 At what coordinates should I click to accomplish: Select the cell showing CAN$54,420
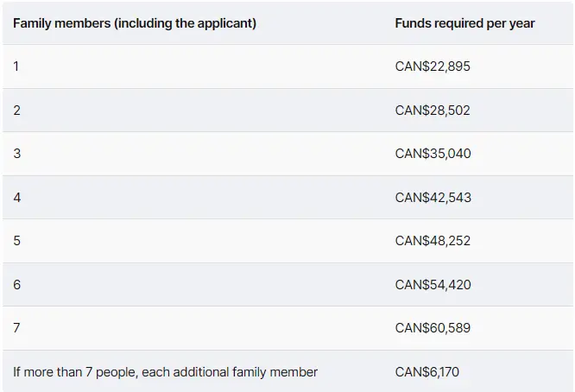(x=433, y=285)
